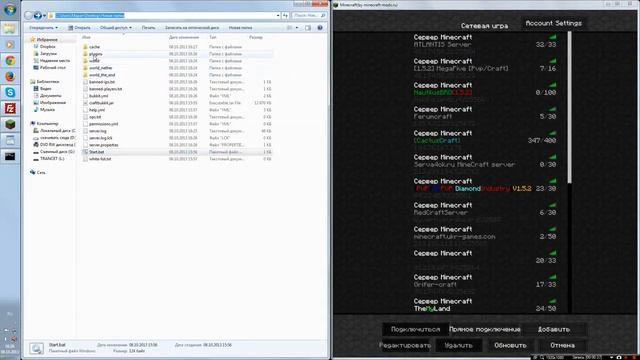Change the view mode icon in Explorer
Image resolution: width=640 pixels, height=360 pixels.
tap(289, 28)
